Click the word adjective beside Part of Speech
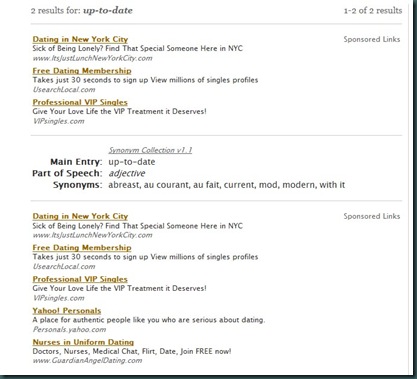417x379 pixels. pyautogui.click(x=127, y=174)
